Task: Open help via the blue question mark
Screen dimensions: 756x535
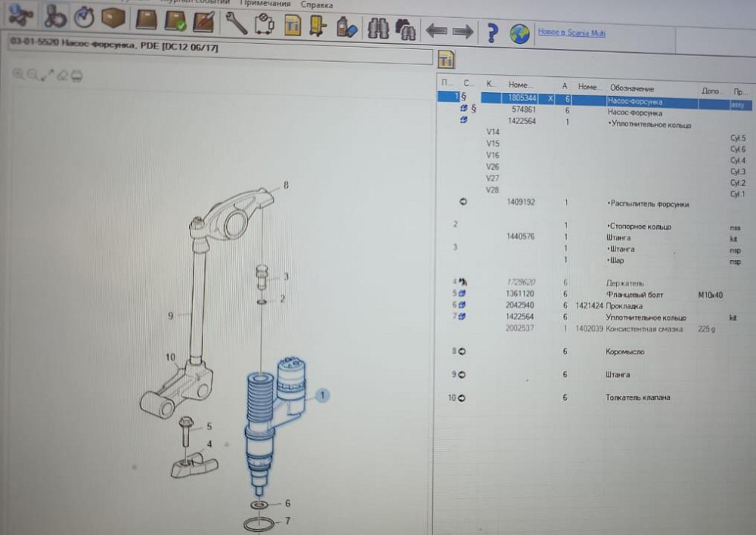Action: pyautogui.click(x=492, y=33)
